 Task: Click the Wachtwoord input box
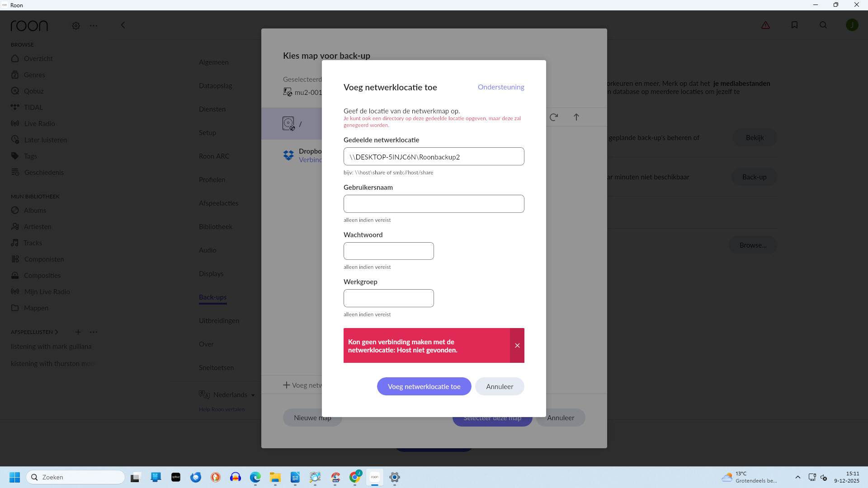click(388, 251)
